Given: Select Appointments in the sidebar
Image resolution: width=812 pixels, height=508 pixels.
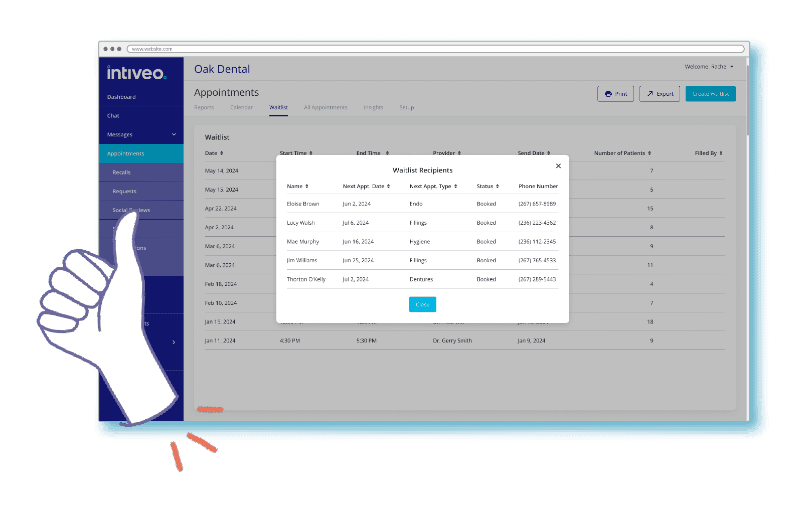Looking at the screenshot, I should coord(141,153).
